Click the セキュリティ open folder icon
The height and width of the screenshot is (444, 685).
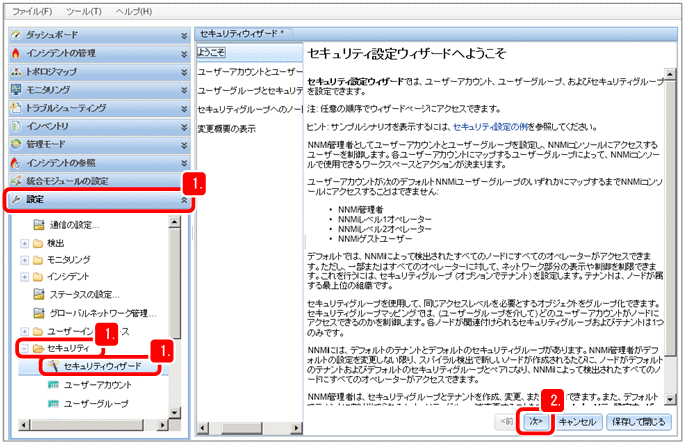(x=38, y=348)
